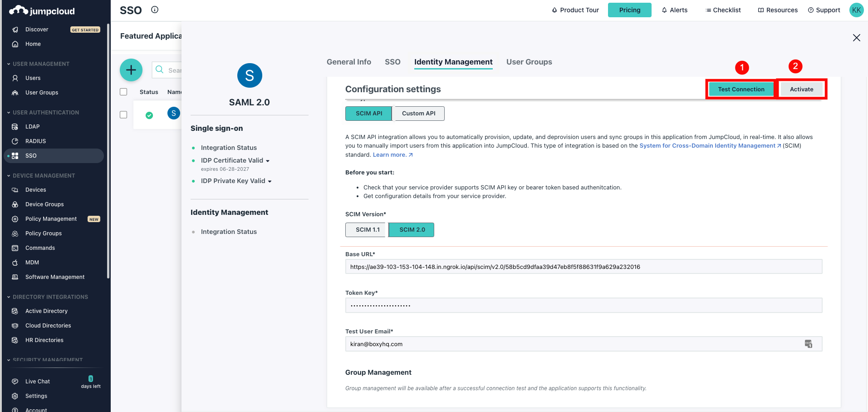Image resolution: width=868 pixels, height=412 pixels.
Task: Click the Users person icon
Action: [x=15, y=78]
